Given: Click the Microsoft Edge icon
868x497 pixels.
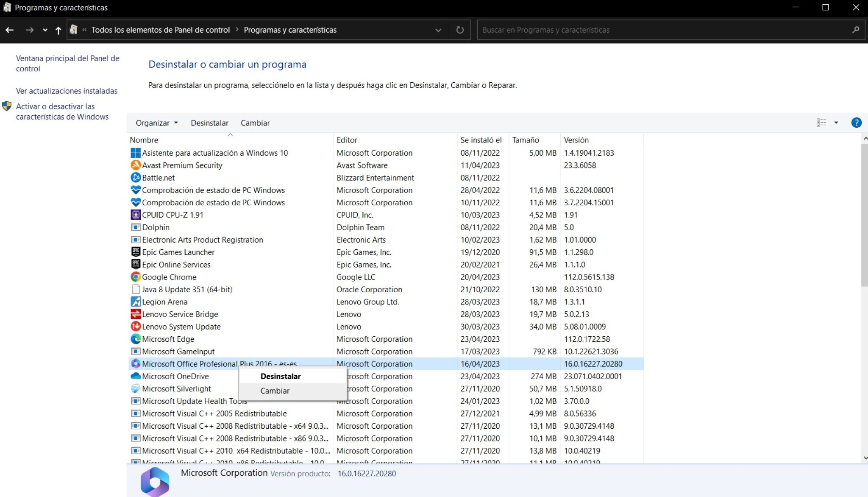Looking at the screenshot, I should [135, 339].
